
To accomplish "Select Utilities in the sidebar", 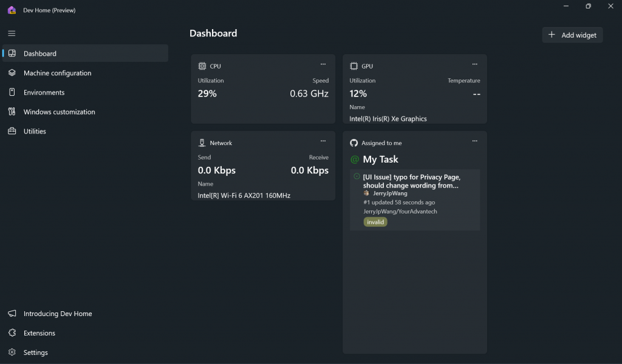I will pyautogui.click(x=35, y=131).
